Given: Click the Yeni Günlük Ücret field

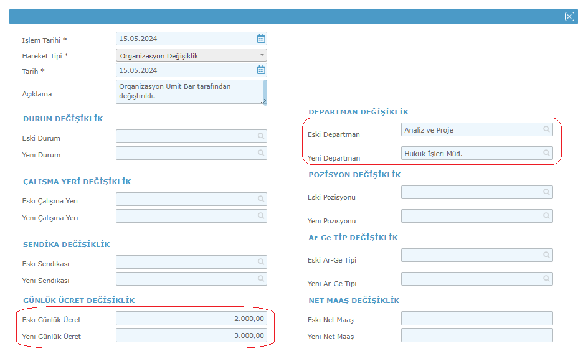Looking at the screenshot, I should pyautogui.click(x=191, y=335).
